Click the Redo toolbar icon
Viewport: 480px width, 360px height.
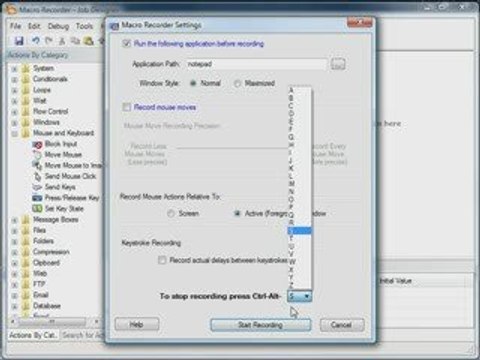(49, 41)
